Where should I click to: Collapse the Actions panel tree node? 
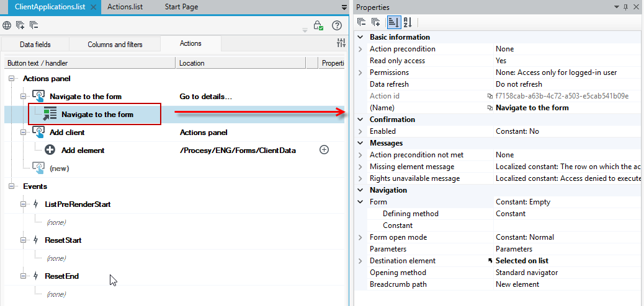[x=11, y=78]
